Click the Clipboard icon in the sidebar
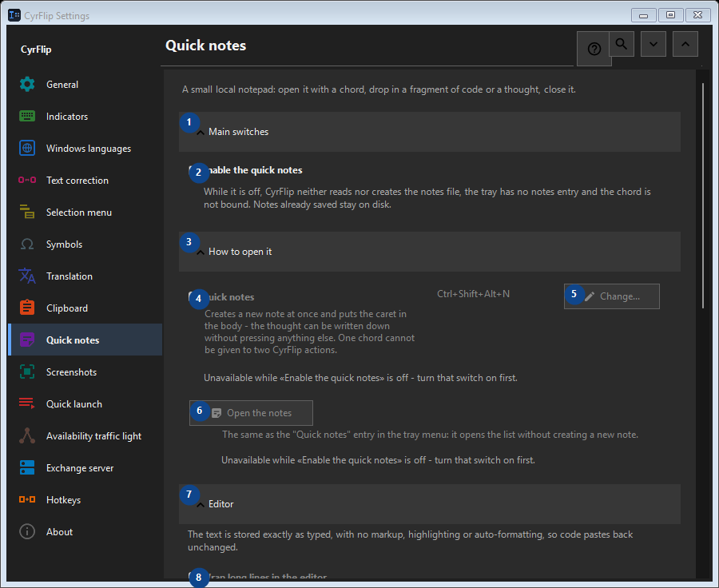Viewport: 719px width, 588px height. point(27,308)
